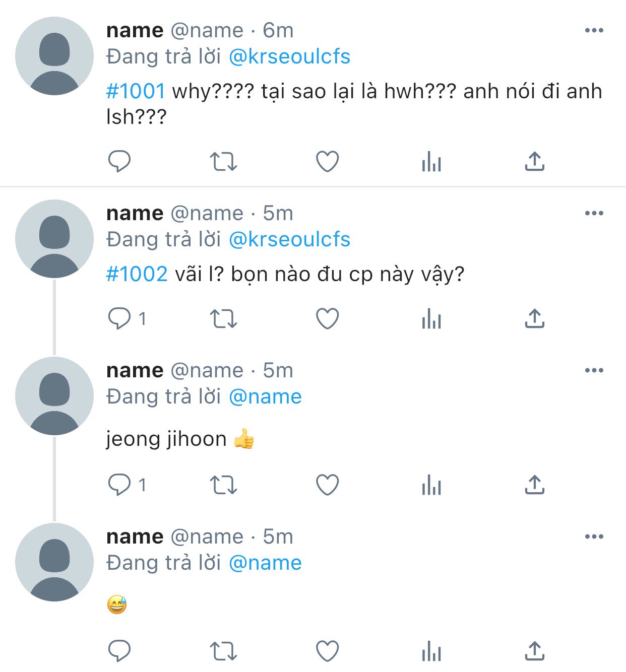This screenshot has height=672, width=626.
Task: Like the jeong jihoon reply
Action: tap(327, 485)
